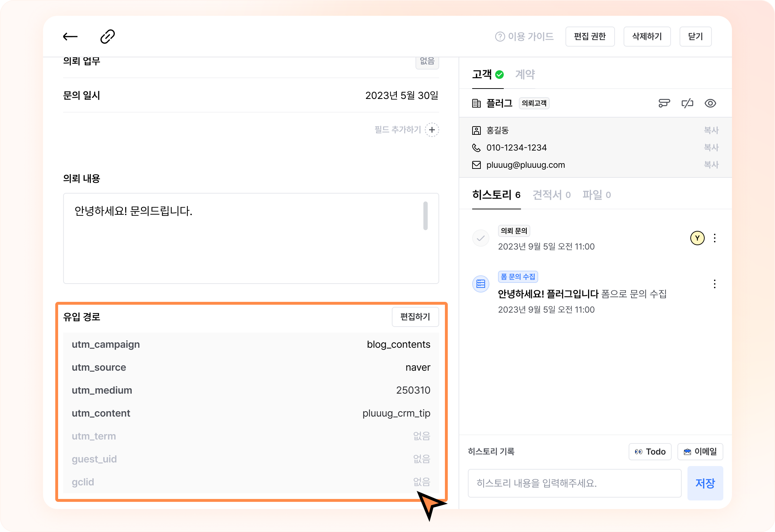This screenshot has height=532, width=775.
Task: Open the 파일 tab
Action: pos(596,195)
